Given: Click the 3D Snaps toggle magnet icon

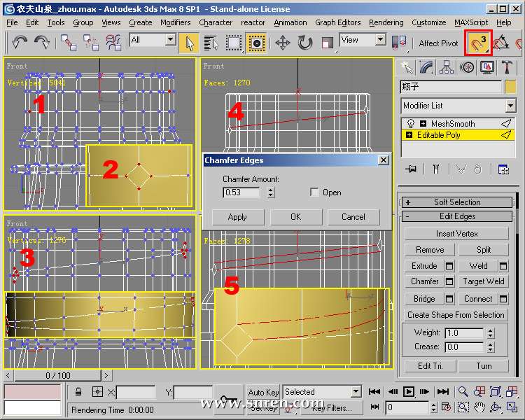Looking at the screenshot, I should (x=479, y=43).
